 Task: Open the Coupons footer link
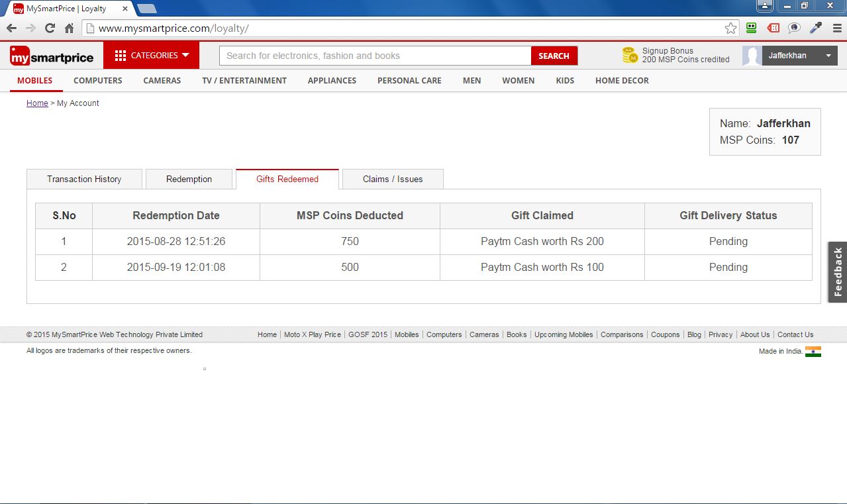[x=666, y=334]
